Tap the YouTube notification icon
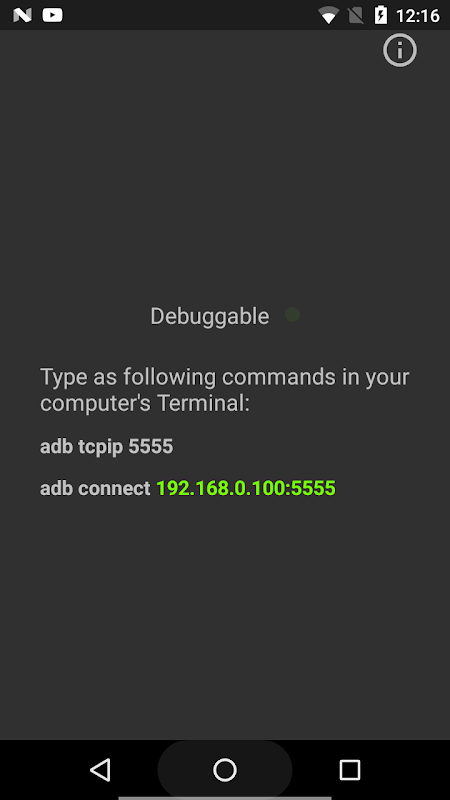 coord(53,15)
